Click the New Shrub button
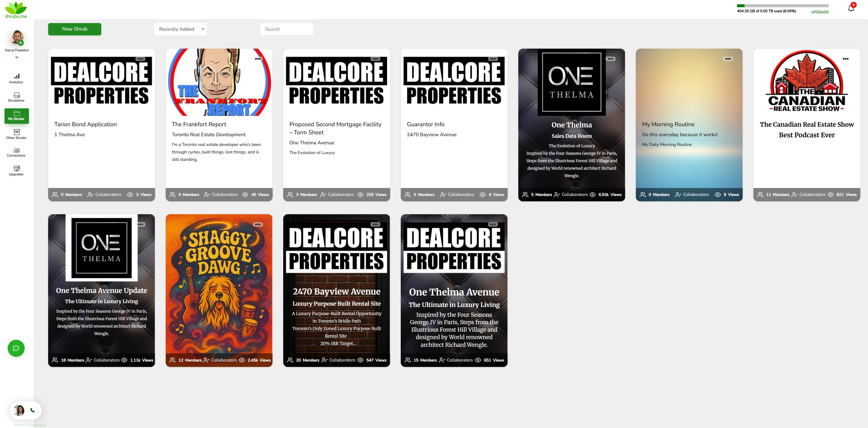Viewport: 868px width, 428px height. (75, 29)
